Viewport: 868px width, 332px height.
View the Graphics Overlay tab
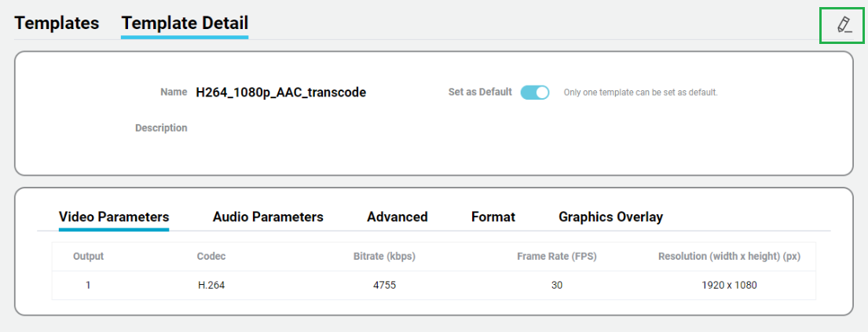[x=610, y=217]
